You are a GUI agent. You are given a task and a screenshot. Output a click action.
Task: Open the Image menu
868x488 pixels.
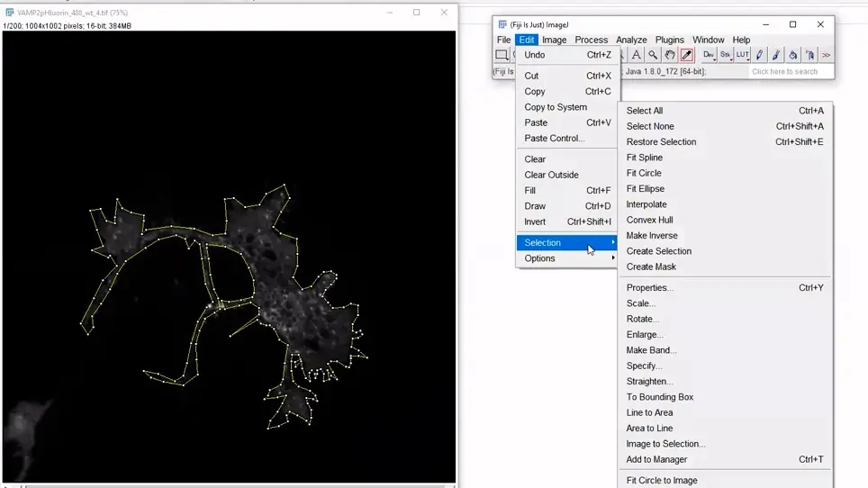click(554, 40)
